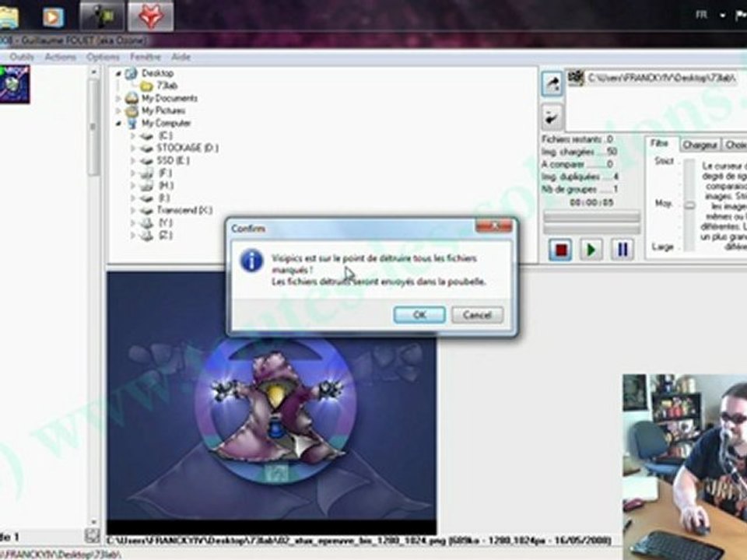Open the Options menu
The height and width of the screenshot is (560, 747).
(103, 57)
